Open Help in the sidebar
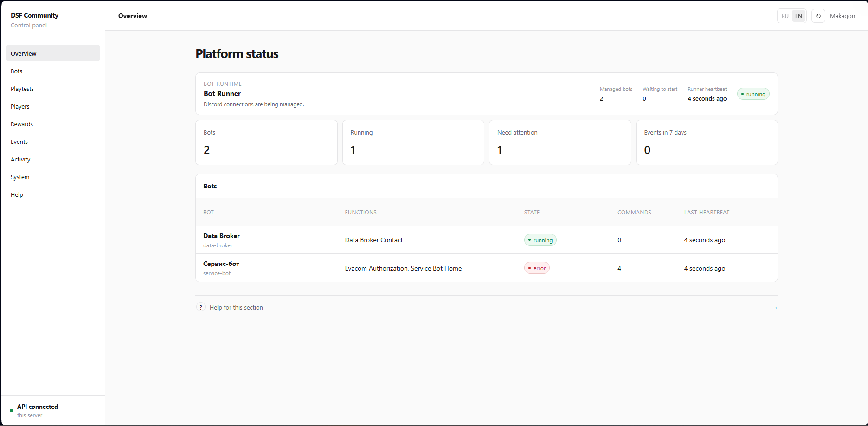Viewport: 868px width, 426px height. (x=53, y=194)
